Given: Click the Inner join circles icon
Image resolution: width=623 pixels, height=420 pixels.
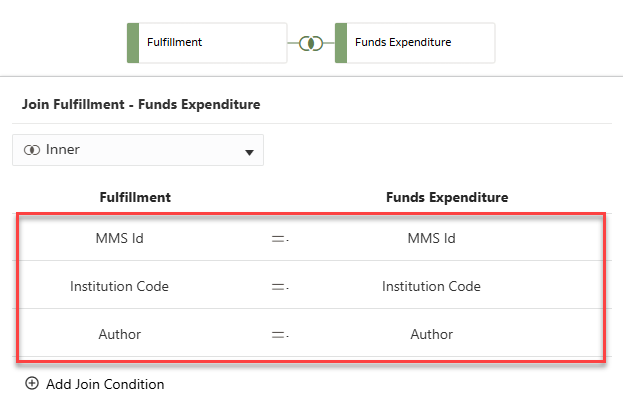Looking at the screenshot, I should [x=31, y=150].
